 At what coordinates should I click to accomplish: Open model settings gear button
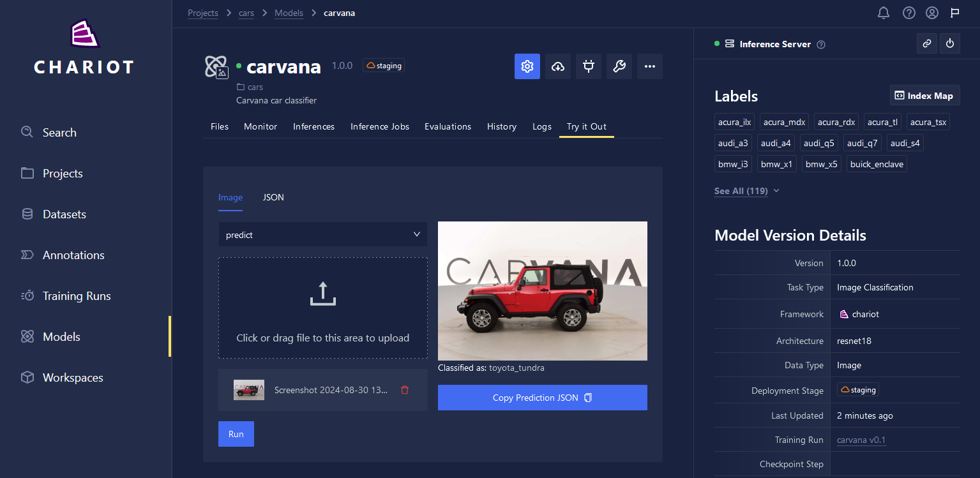[527, 66]
